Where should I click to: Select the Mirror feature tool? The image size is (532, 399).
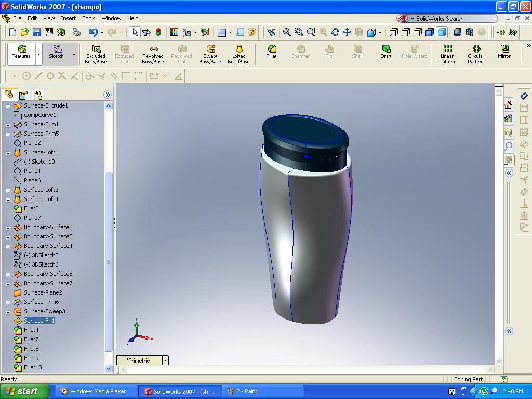tap(504, 52)
